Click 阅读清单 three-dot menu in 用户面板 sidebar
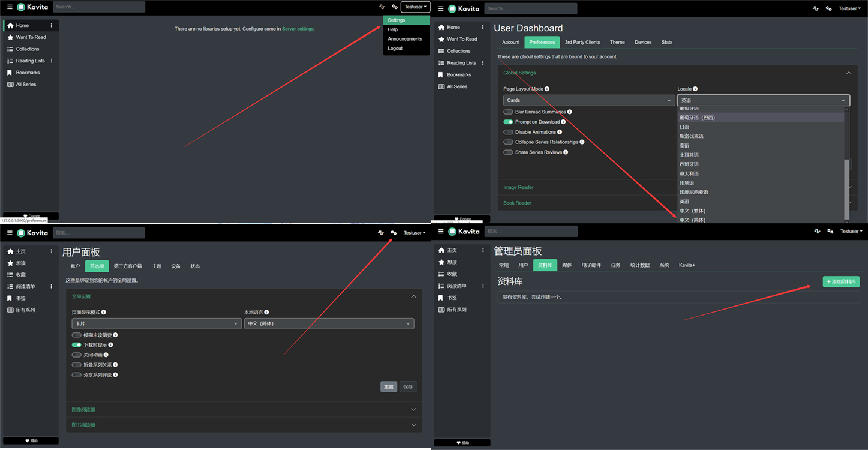The height and width of the screenshot is (450, 868). click(x=52, y=287)
